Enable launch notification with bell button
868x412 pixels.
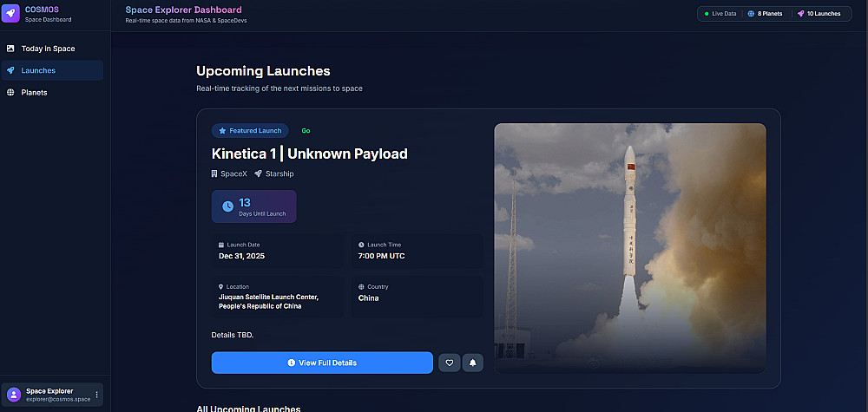coord(473,363)
